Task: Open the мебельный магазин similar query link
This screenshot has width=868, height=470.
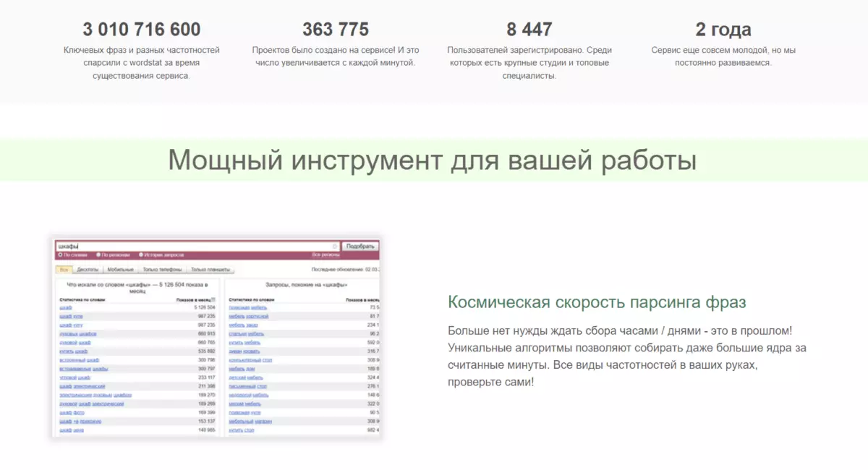Action: [x=250, y=422]
